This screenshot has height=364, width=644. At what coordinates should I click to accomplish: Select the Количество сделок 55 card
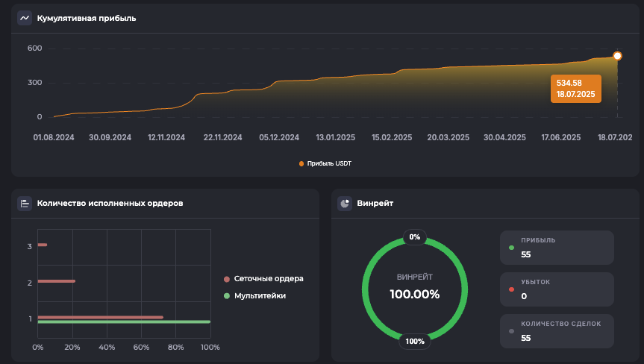pos(557,331)
